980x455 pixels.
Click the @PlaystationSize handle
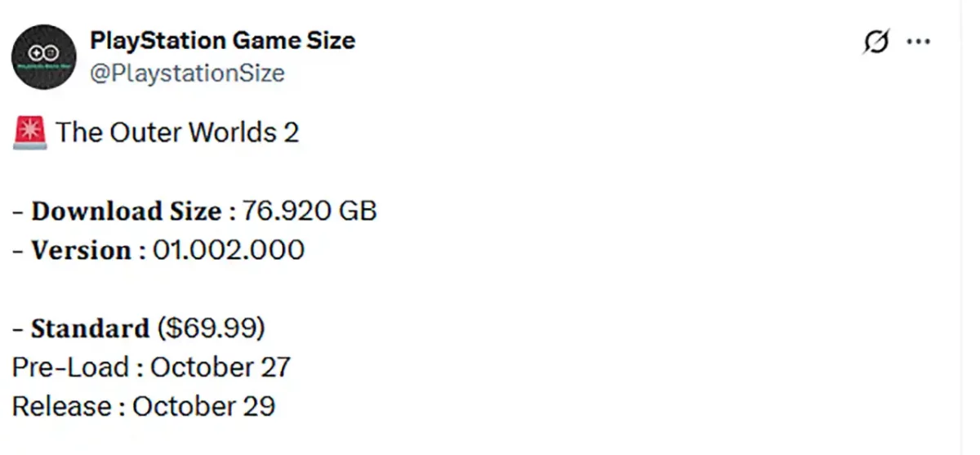tap(187, 74)
